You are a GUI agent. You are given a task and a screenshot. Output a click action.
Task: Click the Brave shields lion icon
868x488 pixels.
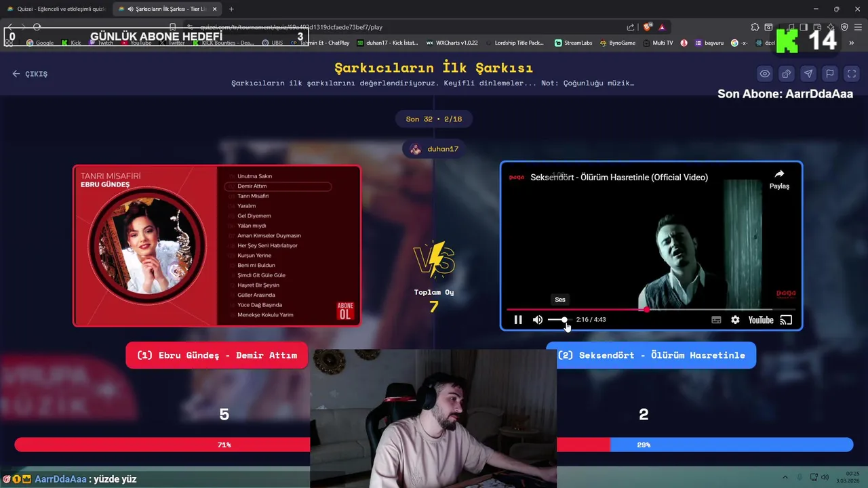coord(647,27)
